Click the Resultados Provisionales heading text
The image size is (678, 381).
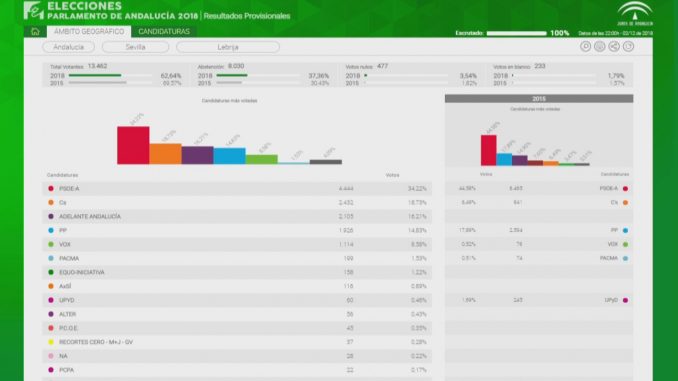[247, 16]
